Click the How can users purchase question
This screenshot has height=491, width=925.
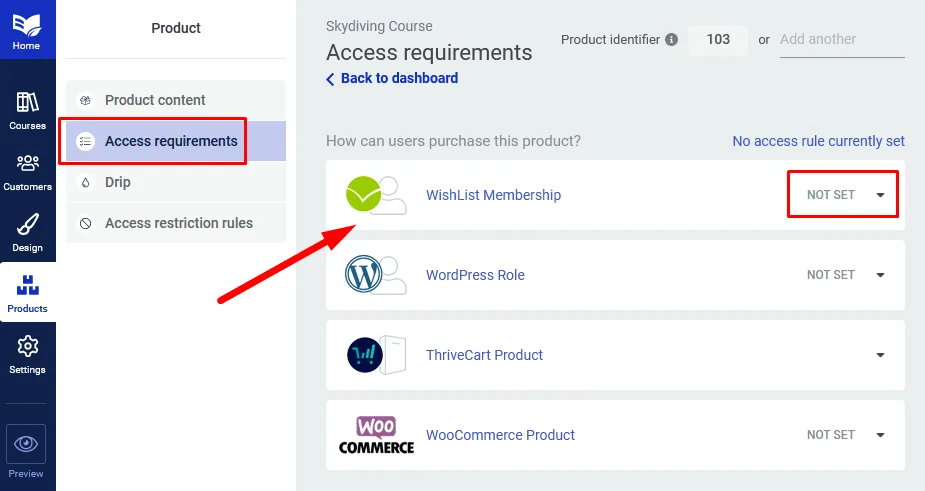[x=453, y=141]
